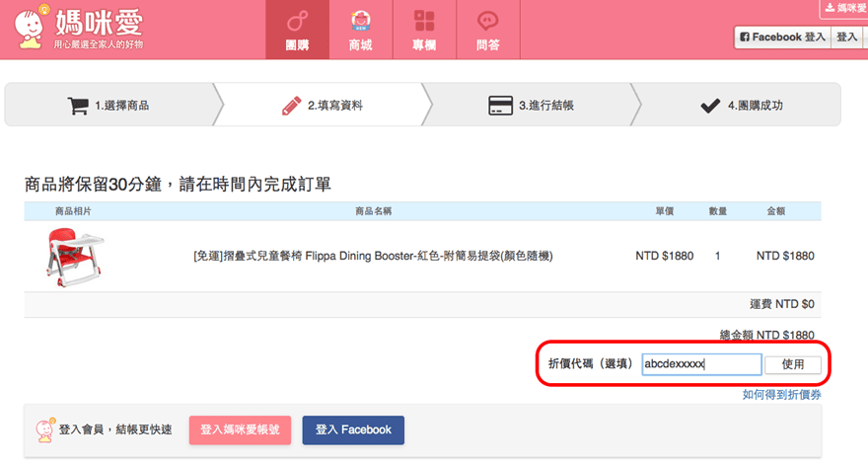Open the 商城 mall tab

point(360,31)
